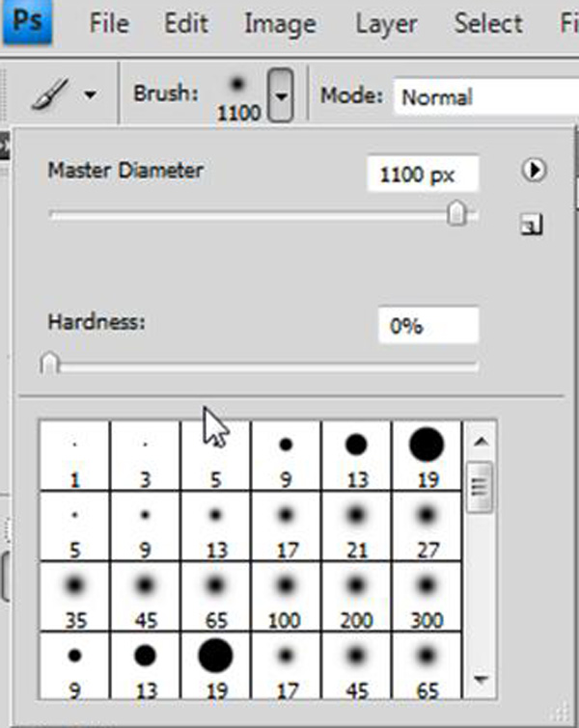Open the Image menu
This screenshot has height=728, width=579.
coord(280,24)
